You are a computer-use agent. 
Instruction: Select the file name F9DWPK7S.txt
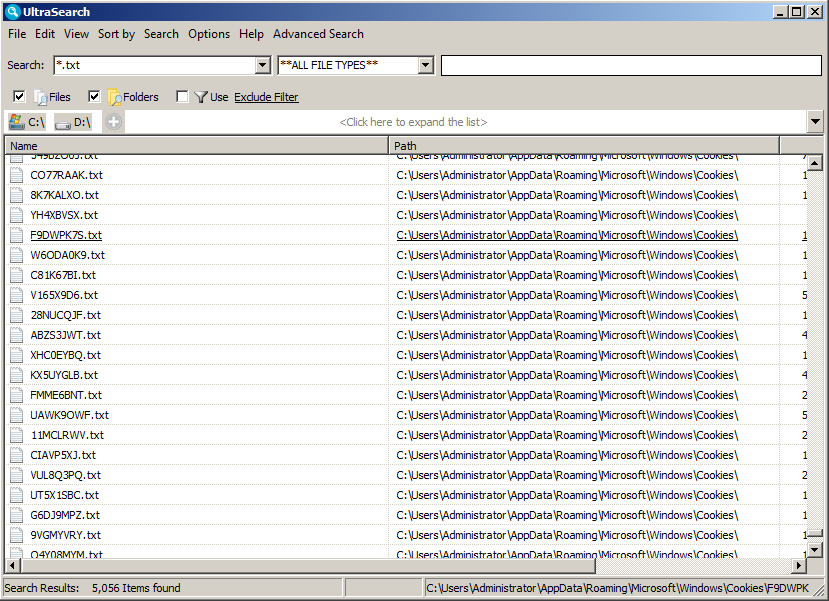click(x=66, y=235)
